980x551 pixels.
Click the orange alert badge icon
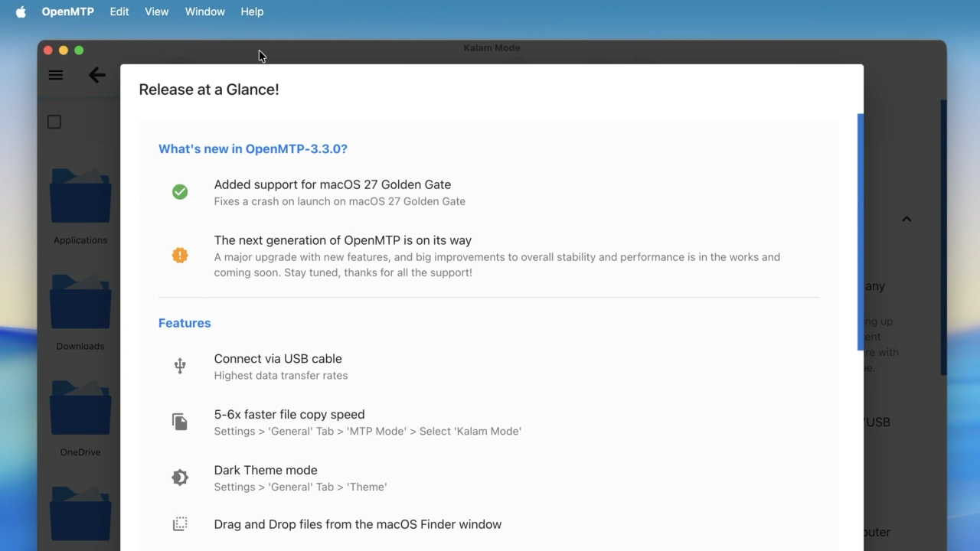(x=180, y=256)
